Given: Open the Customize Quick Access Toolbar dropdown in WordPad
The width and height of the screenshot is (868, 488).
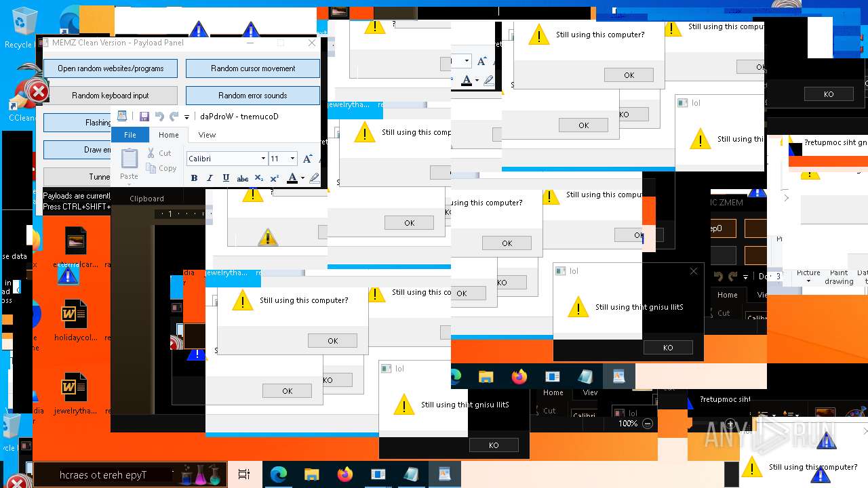Looking at the screenshot, I should coord(187,117).
